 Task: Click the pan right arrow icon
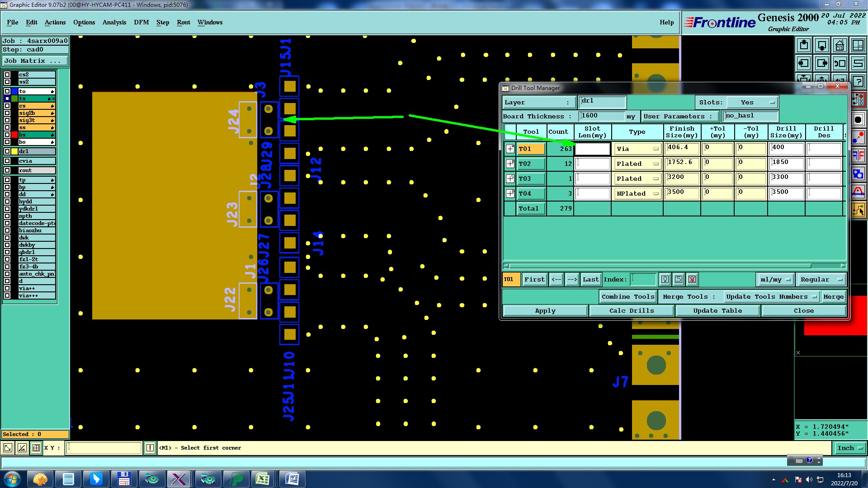(821, 63)
